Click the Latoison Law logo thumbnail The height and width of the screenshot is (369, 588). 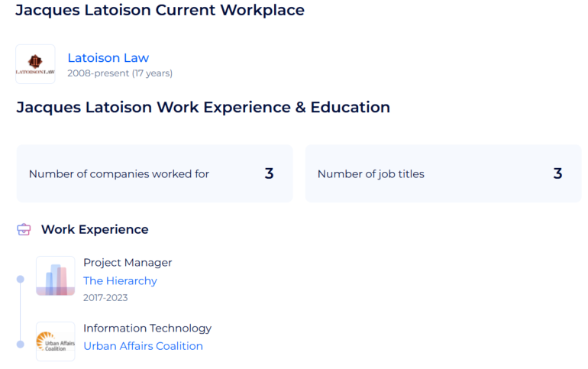point(35,64)
